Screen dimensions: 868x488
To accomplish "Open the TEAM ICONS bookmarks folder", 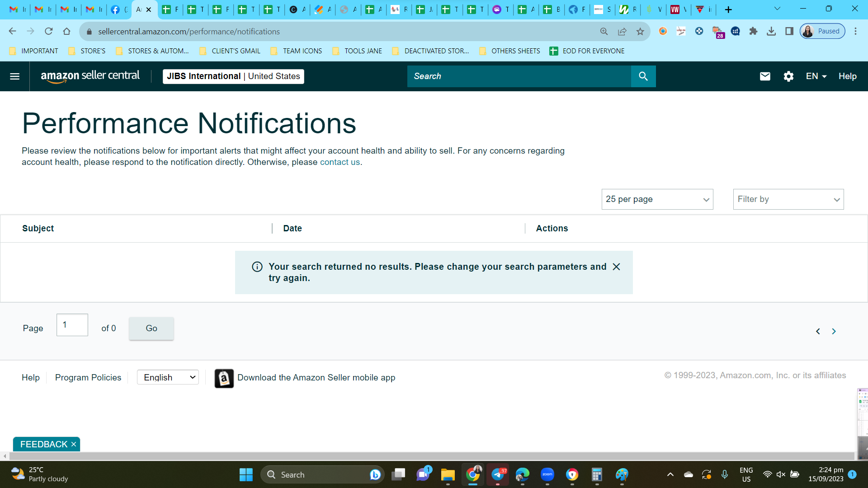I will [x=296, y=51].
